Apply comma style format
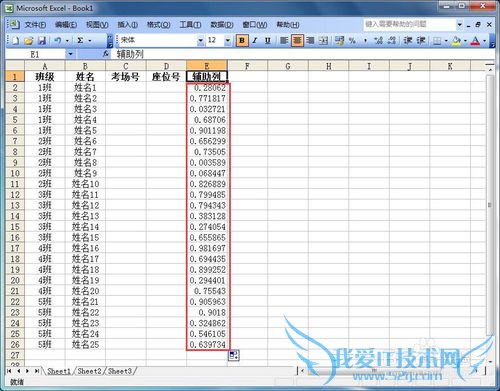Viewport: 500px width, 391px height. (365, 41)
